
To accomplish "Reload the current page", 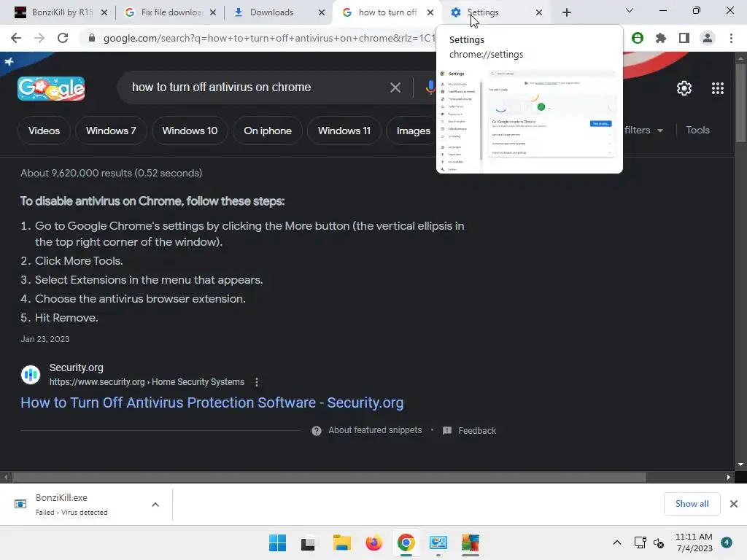I will [63, 38].
